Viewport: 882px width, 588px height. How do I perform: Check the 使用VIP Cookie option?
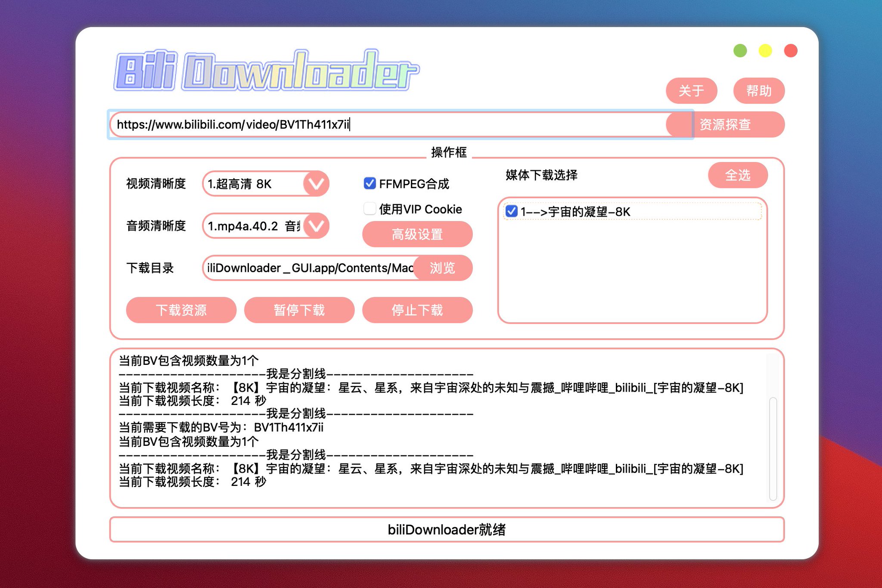[370, 208]
